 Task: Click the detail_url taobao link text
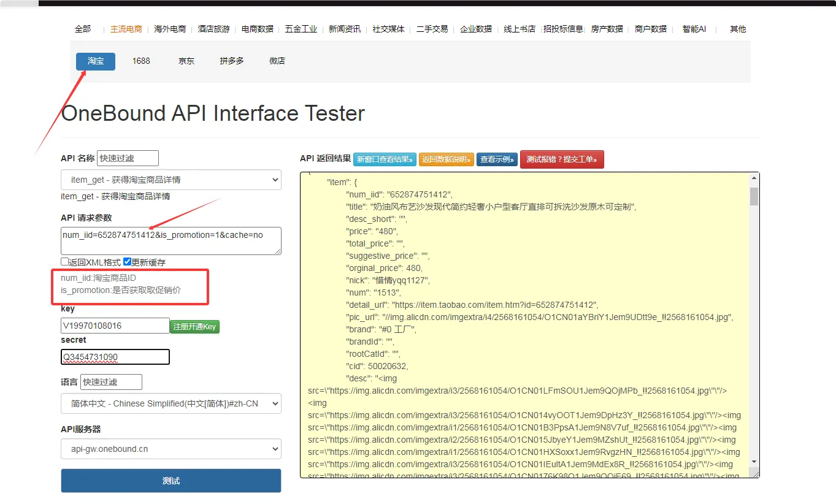pos(494,305)
